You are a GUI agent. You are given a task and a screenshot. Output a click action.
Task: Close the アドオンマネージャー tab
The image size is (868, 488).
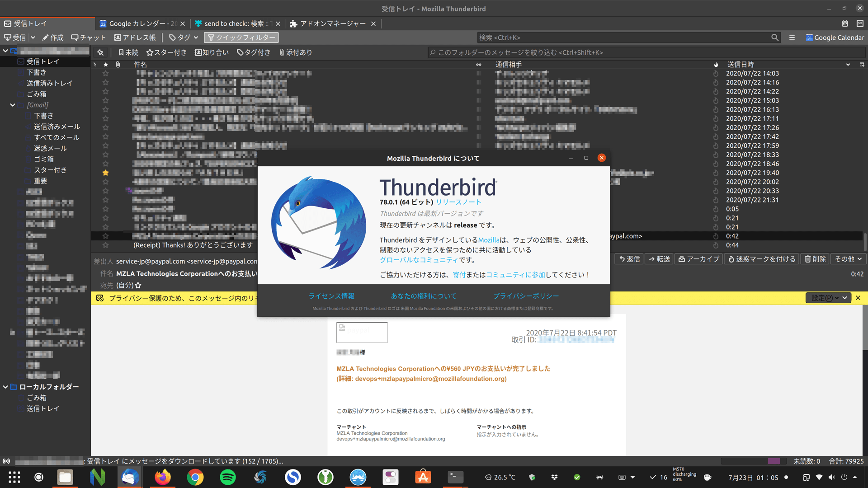(x=373, y=23)
